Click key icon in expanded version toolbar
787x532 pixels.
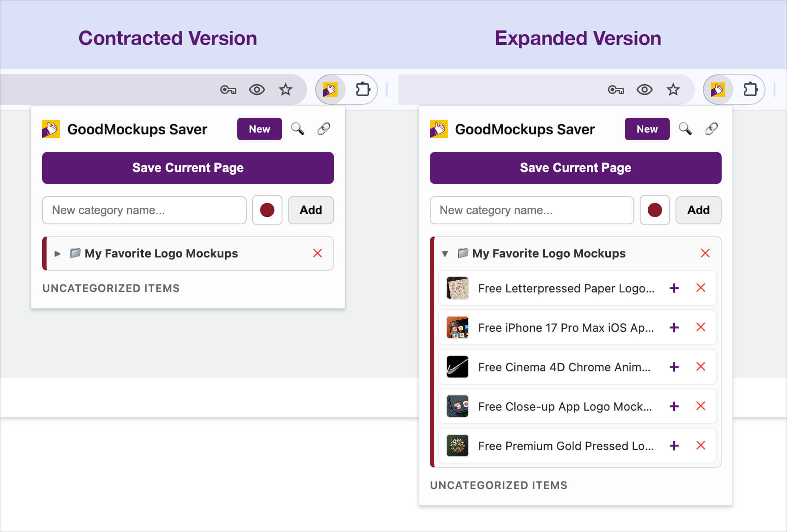pos(616,90)
